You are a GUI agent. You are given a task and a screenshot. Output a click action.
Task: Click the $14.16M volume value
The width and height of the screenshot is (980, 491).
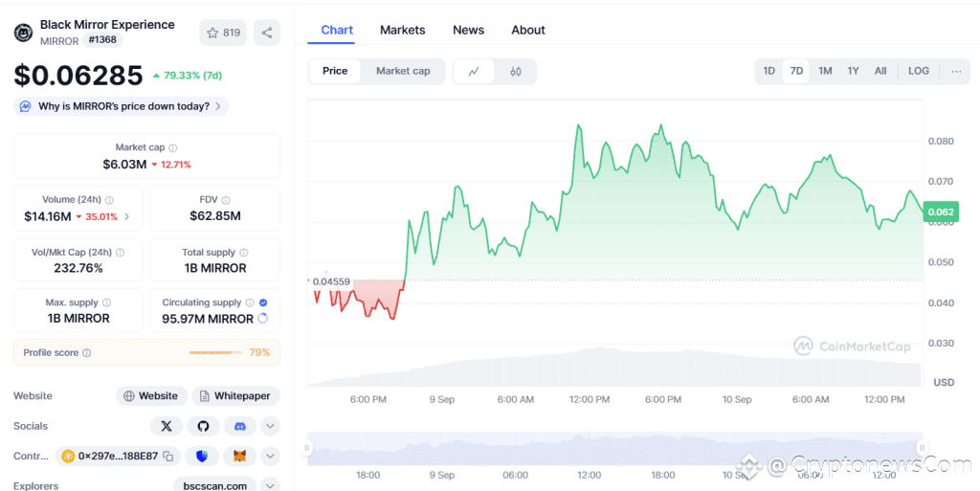pos(48,216)
